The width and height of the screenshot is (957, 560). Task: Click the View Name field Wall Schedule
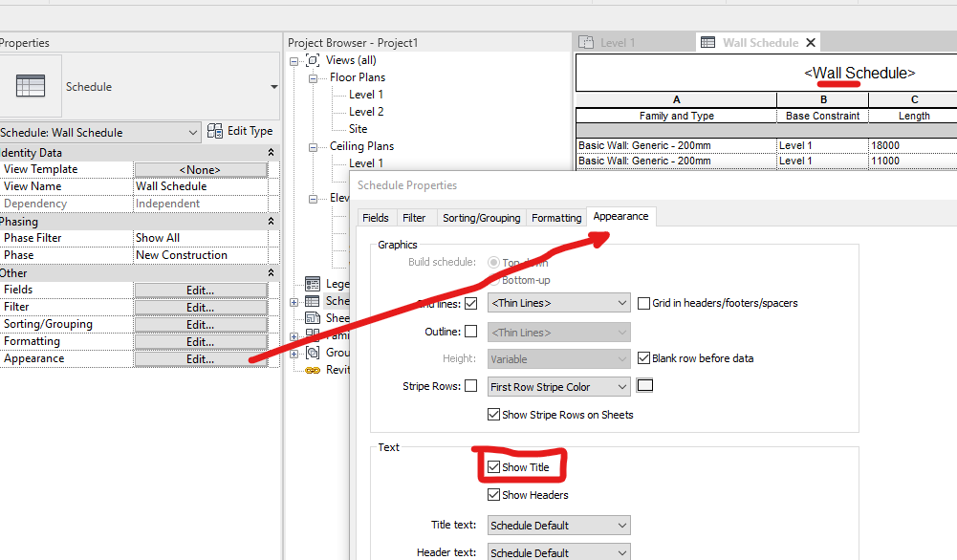tap(200, 186)
